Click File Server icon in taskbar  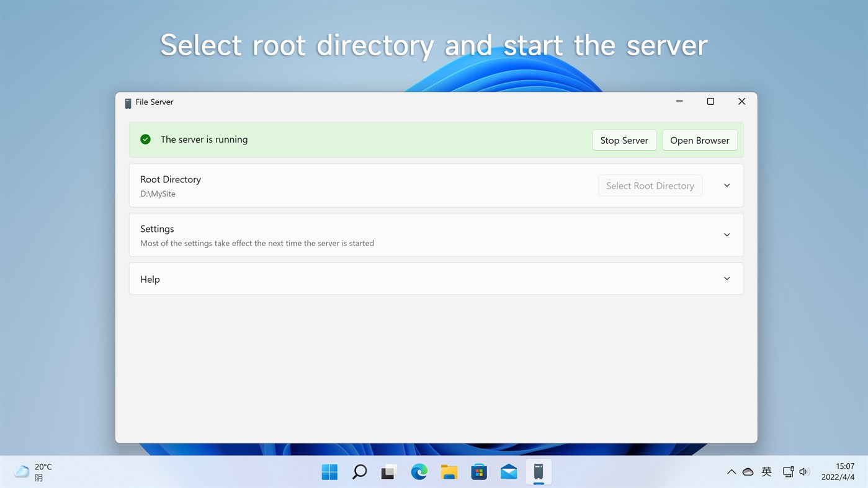(539, 472)
